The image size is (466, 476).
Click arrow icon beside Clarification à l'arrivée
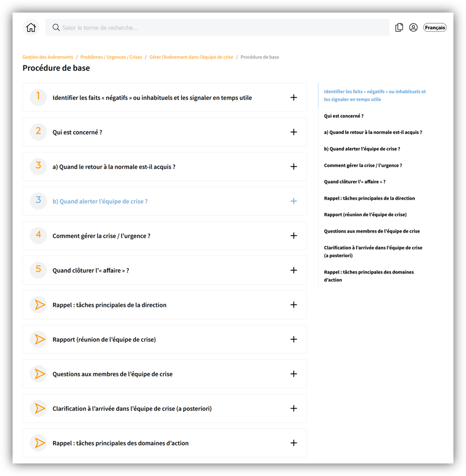39,409
